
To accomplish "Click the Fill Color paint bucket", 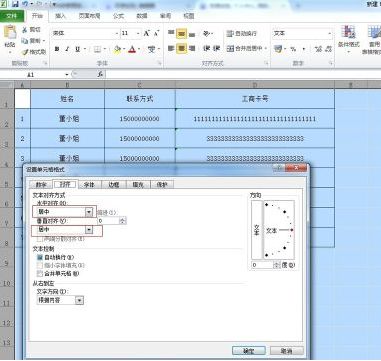I will (117, 49).
